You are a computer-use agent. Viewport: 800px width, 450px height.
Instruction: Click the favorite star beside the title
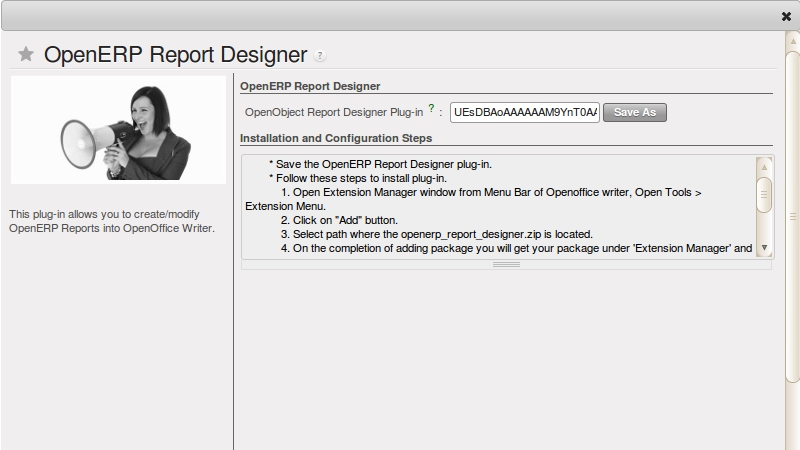coord(26,54)
